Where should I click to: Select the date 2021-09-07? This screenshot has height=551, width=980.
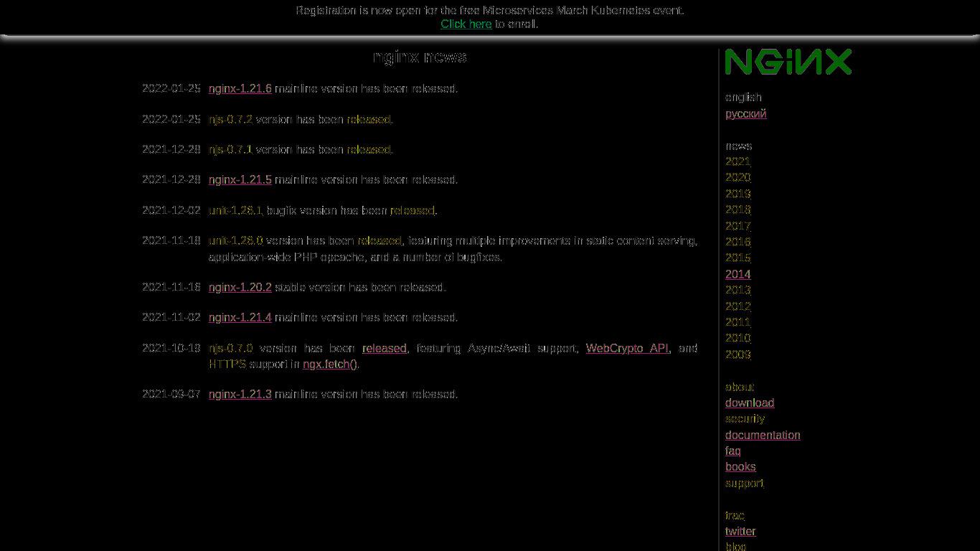(x=171, y=395)
